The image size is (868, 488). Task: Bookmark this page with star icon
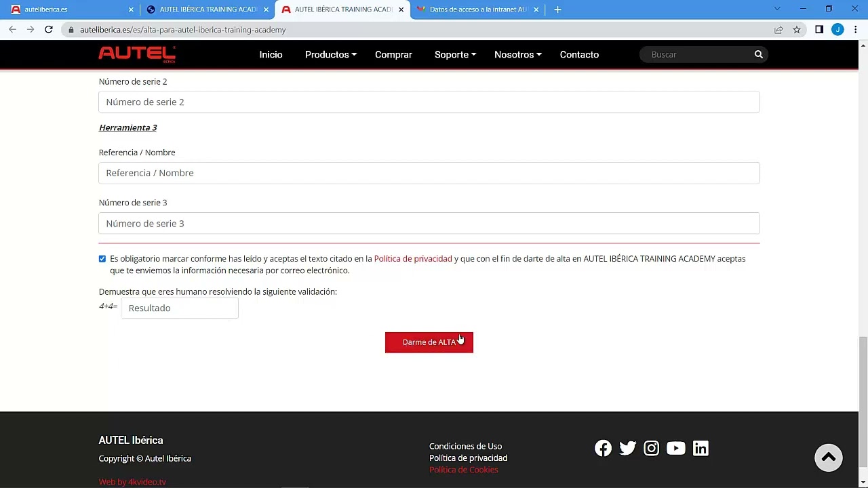(x=797, y=30)
